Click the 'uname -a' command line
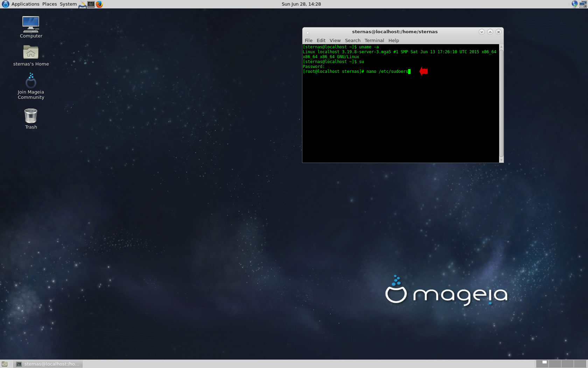This screenshot has height=368, width=588. point(341,47)
